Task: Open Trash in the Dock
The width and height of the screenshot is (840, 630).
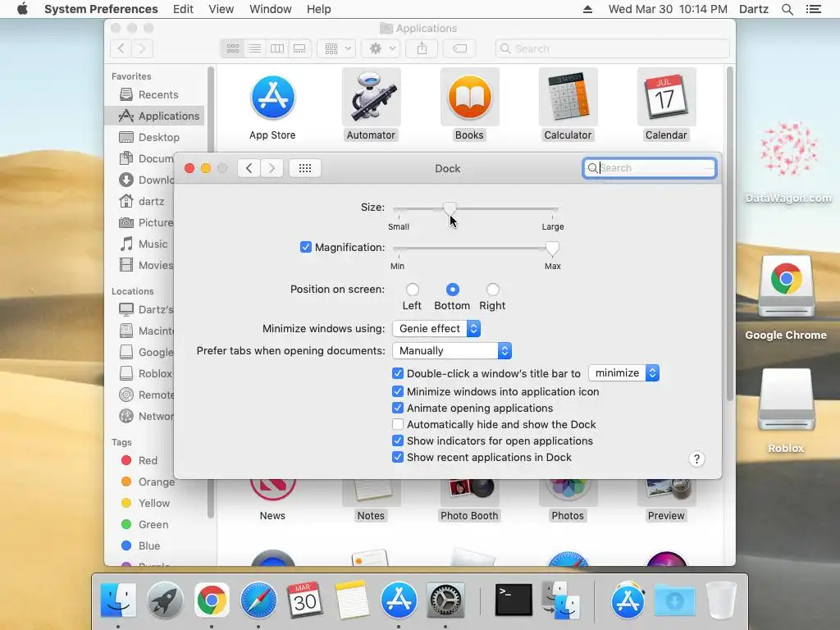Action: [x=722, y=600]
